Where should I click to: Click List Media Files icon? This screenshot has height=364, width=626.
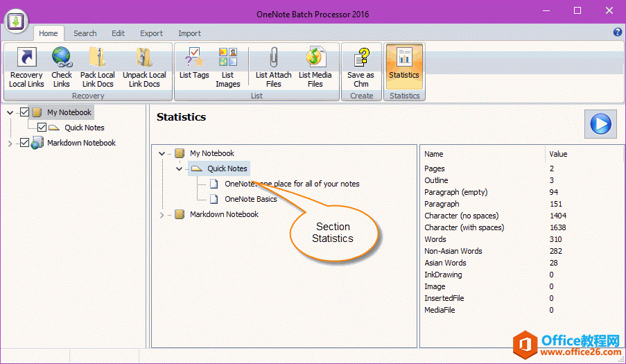click(315, 67)
